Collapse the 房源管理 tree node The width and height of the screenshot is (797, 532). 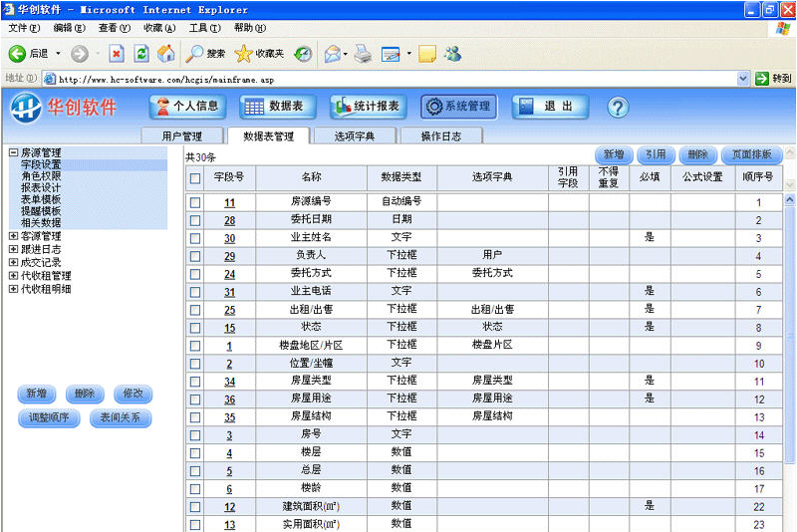(x=13, y=153)
